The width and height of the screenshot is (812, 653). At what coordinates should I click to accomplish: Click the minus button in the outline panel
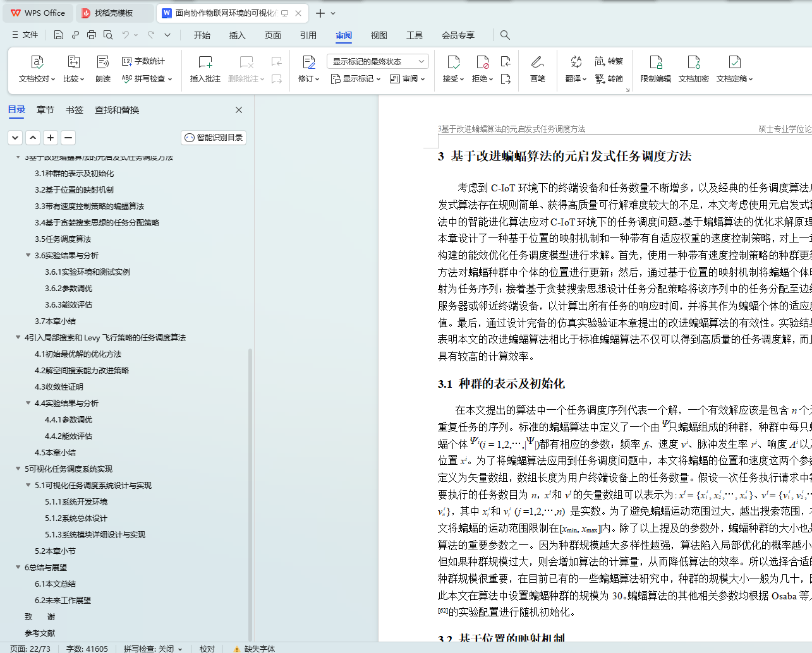click(68, 138)
